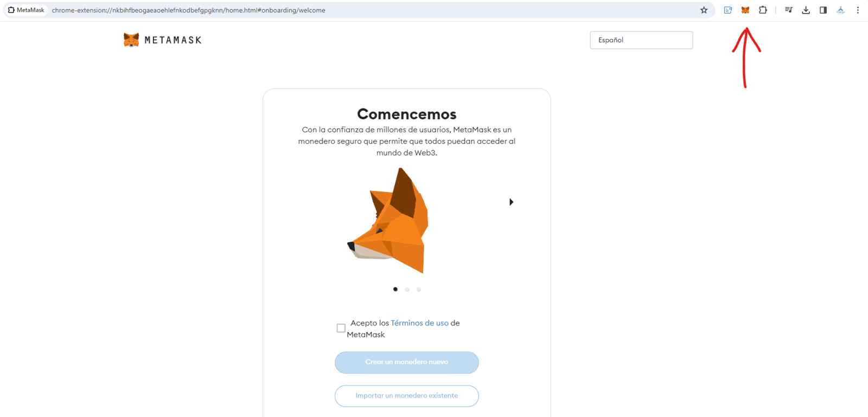Select the third carousel dot indicator
868x417 pixels.
[418, 289]
